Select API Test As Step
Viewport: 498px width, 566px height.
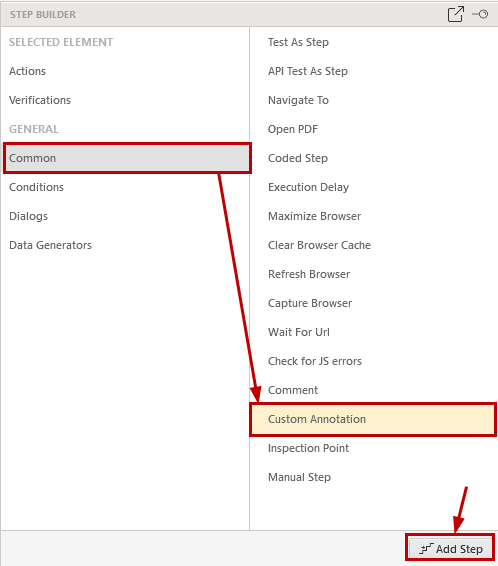click(308, 71)
